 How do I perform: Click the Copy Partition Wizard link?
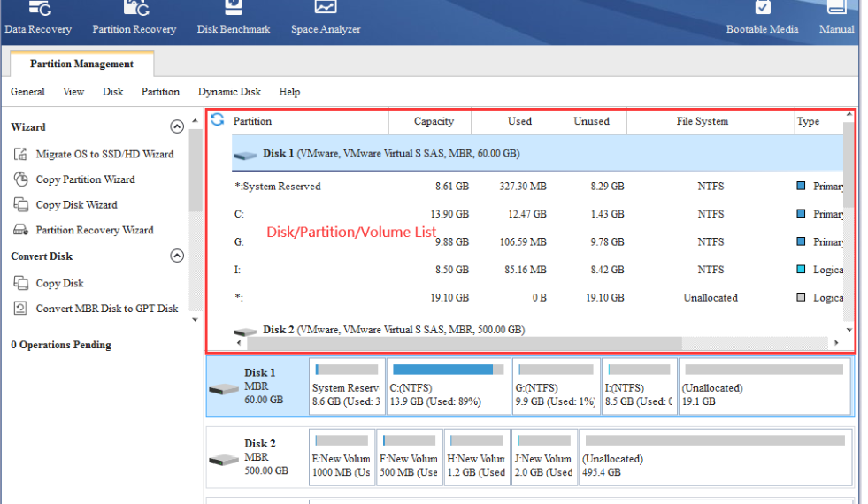coord(85,179)
